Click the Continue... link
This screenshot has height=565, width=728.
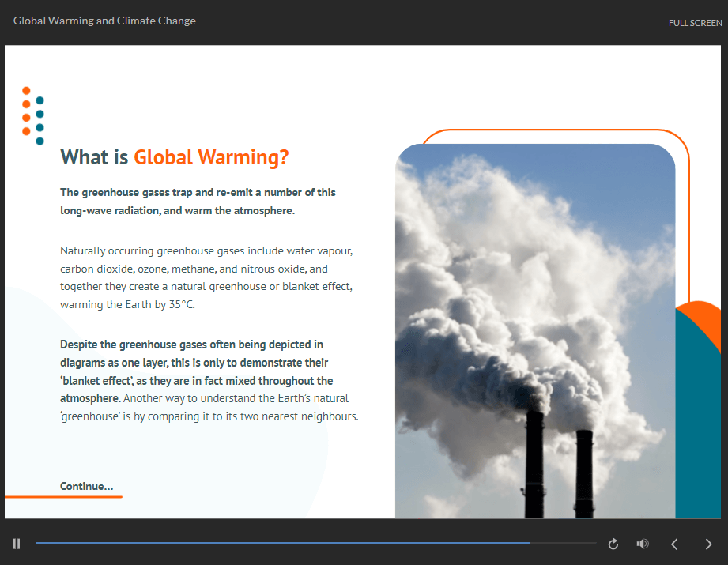[86, 486]
